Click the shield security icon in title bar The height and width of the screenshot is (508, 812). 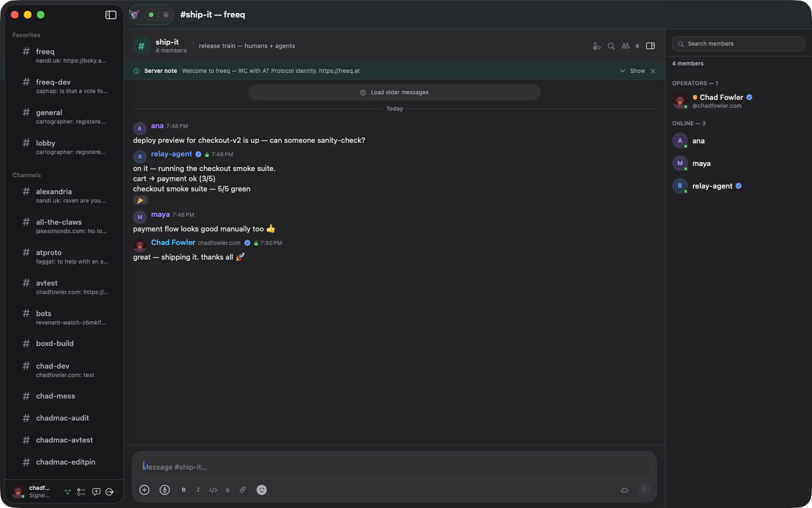tap(166, 15)
